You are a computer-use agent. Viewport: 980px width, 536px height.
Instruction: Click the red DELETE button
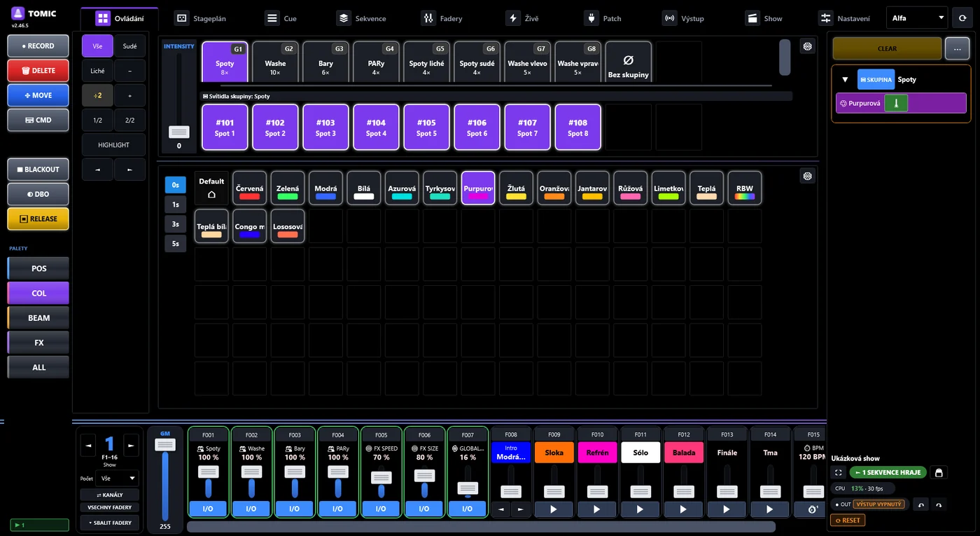pyautogui.click(x=38, y=71)
